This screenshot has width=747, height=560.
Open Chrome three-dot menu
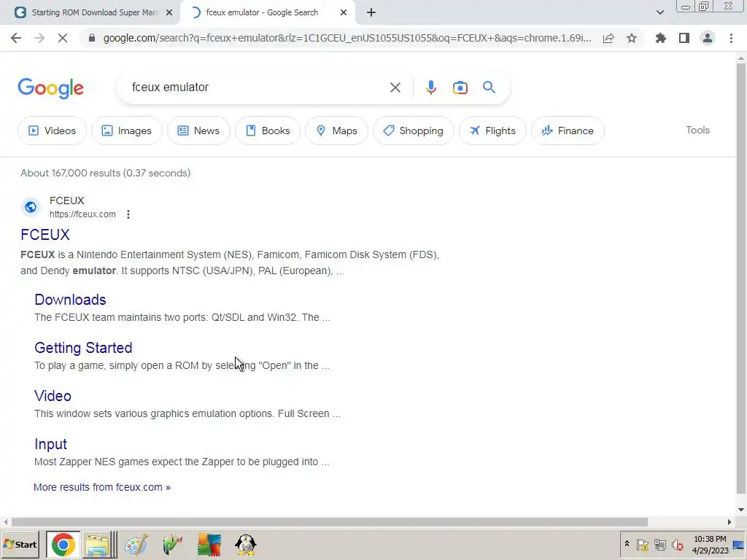pyautogui.click(x=731, y=38)
